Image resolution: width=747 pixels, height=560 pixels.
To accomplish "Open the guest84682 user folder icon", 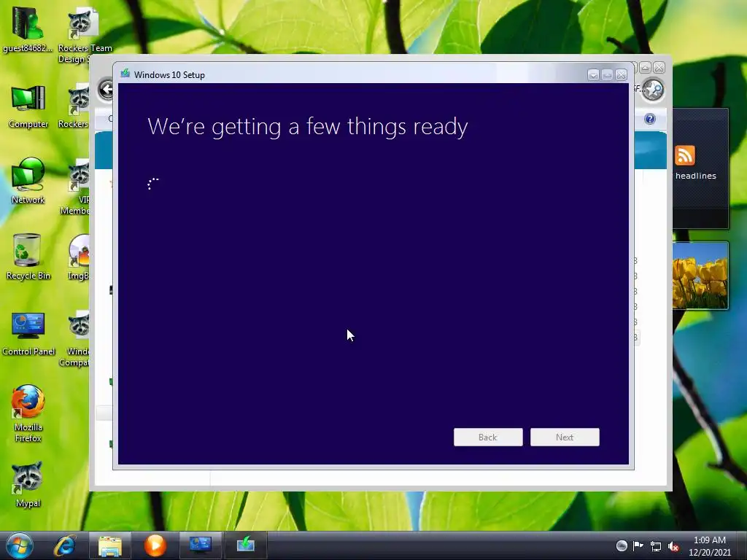I will 28,29.
